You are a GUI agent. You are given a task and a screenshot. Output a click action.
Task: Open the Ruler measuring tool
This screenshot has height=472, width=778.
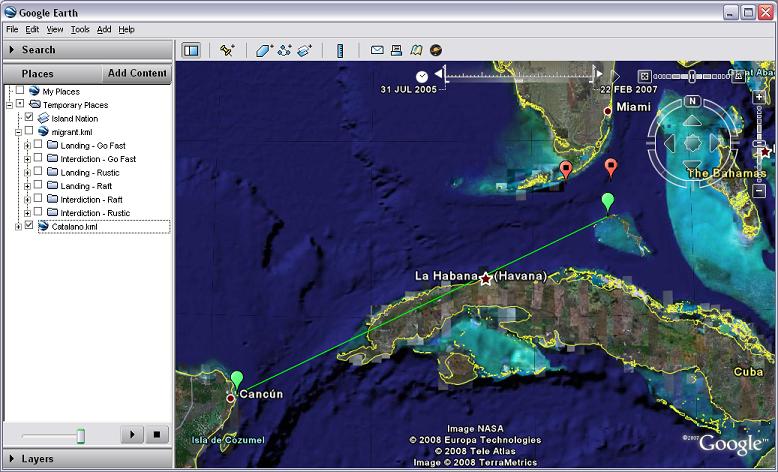pos(340,50)
